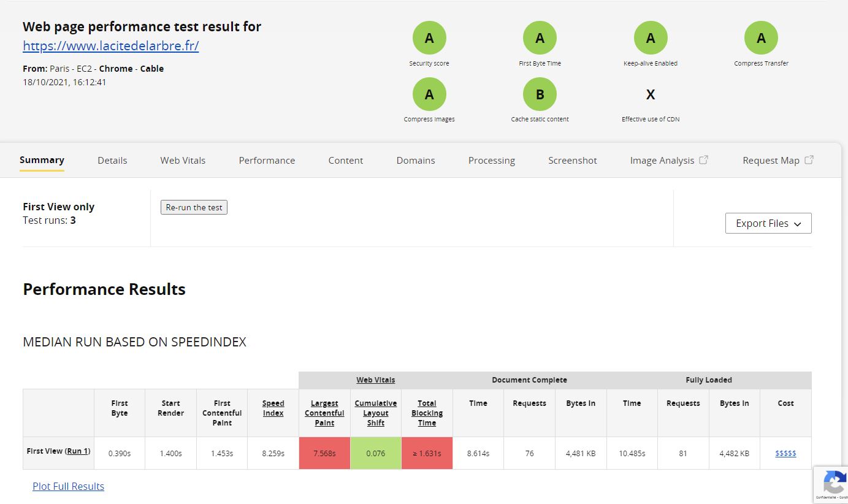Click the 0.390s First Byte value
Viewport: 848px width, 504px height.
tap(120, 454)
